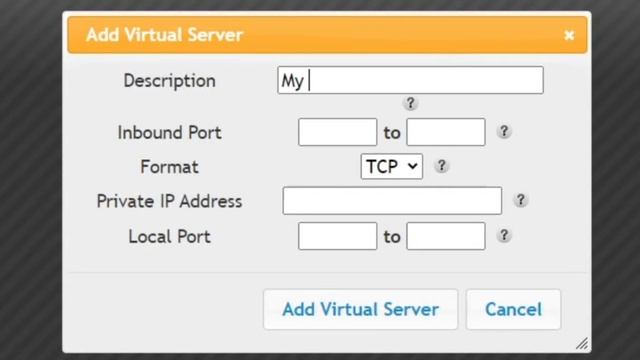Focus the Description text field

click(411, 80)
